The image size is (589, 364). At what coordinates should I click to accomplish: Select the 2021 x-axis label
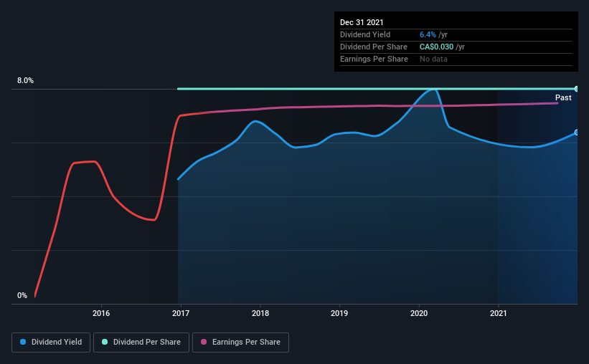pyautogui.click(x=498, y=313)
